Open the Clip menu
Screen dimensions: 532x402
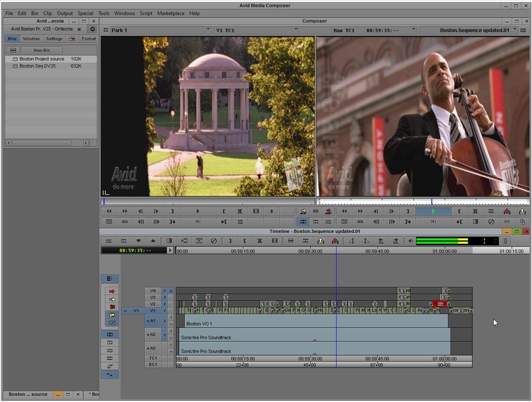(x=48, y=13)
